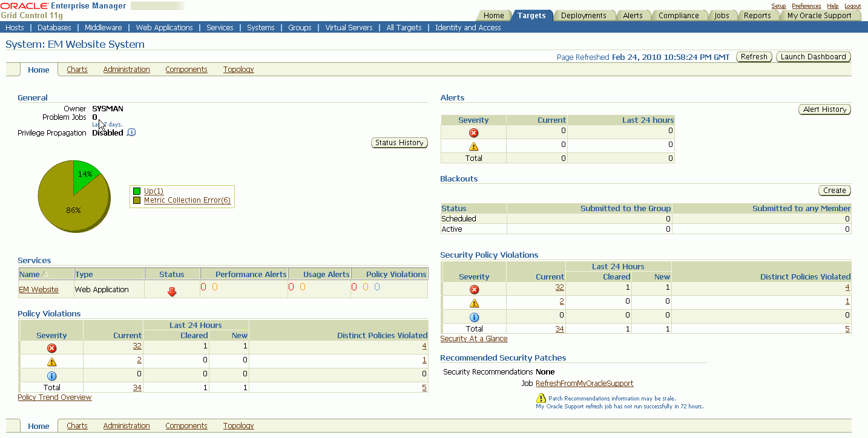Image resolution: width=868 pixels, height=438 pixels.
Task: Open the Reports tab
Action: point(757,16)
